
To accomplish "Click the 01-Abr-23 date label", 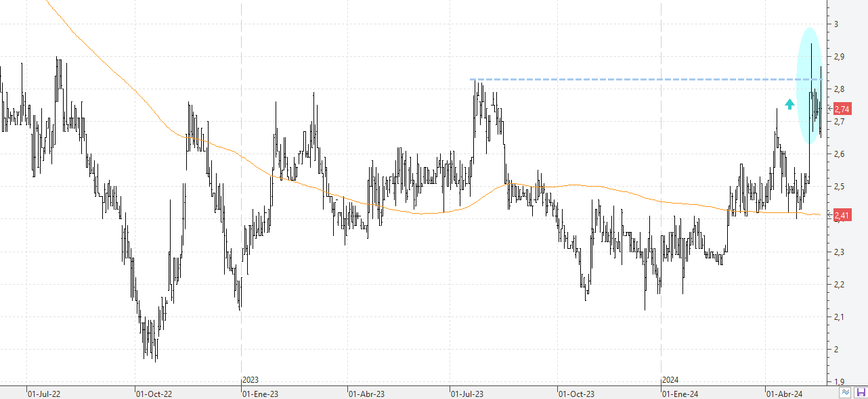I will [x=366, y=393].
